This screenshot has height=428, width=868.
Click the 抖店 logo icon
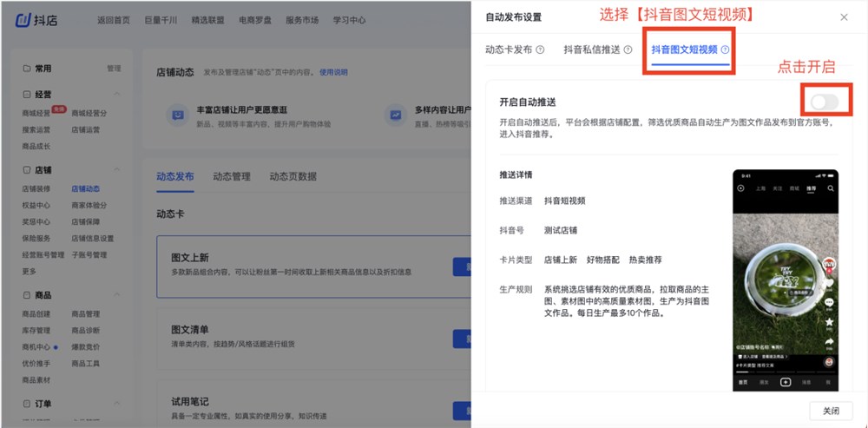(x=24, y=20)
